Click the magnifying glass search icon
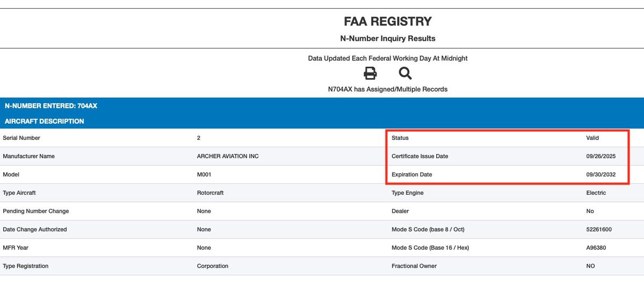 (406, 74)
